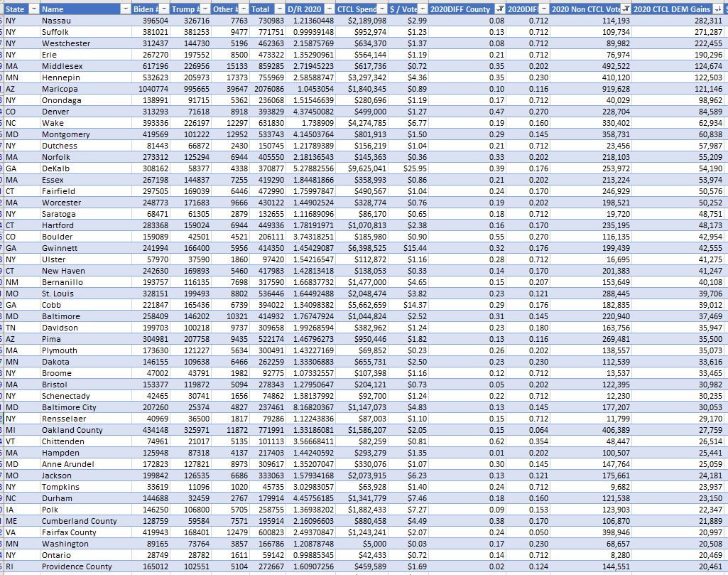Select the Pima name cell
Viewport: 728px width, 575px height.
[85, 340]
